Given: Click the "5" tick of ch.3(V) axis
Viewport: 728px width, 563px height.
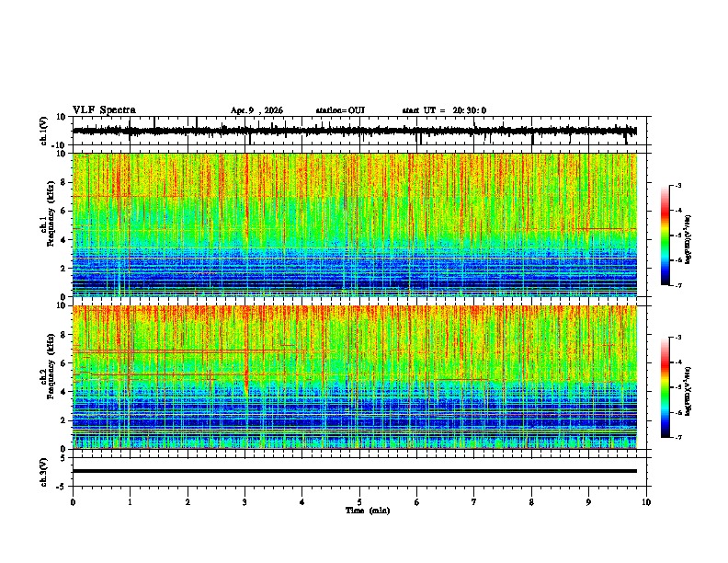Looking at the screenshot, I should tap(63, 458).
